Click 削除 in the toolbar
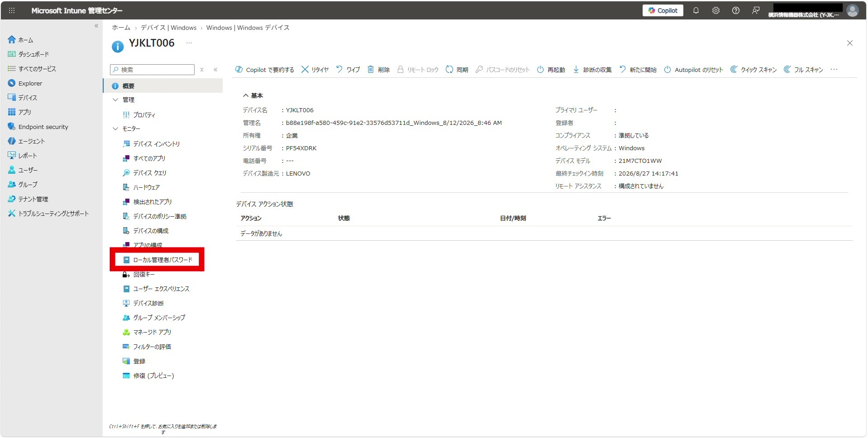Viewport: 868px width, 438px height. pyautogui.click(x=378, y=70)
